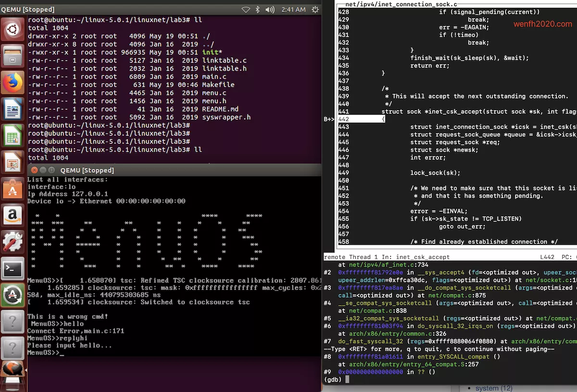Open the clock showing 2:41 AM
The height and width of the screenshot is (392, 577).
point(293,10)
